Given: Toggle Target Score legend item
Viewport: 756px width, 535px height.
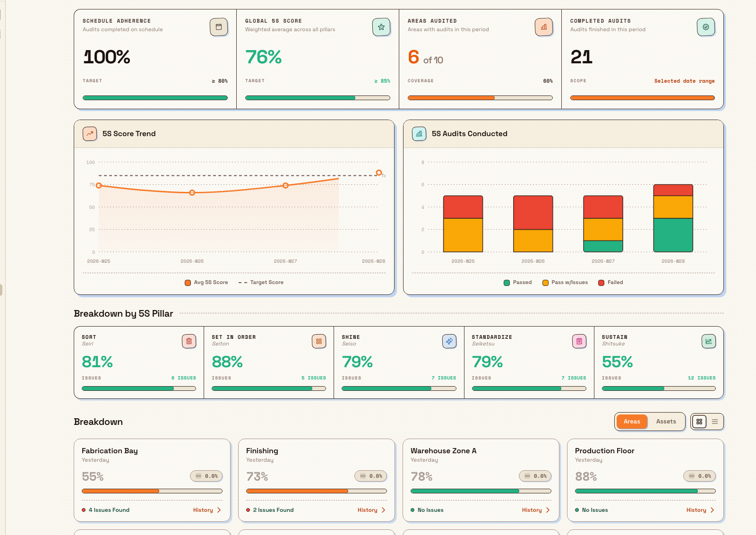Looking at the screenshot, I should [261, 283].
